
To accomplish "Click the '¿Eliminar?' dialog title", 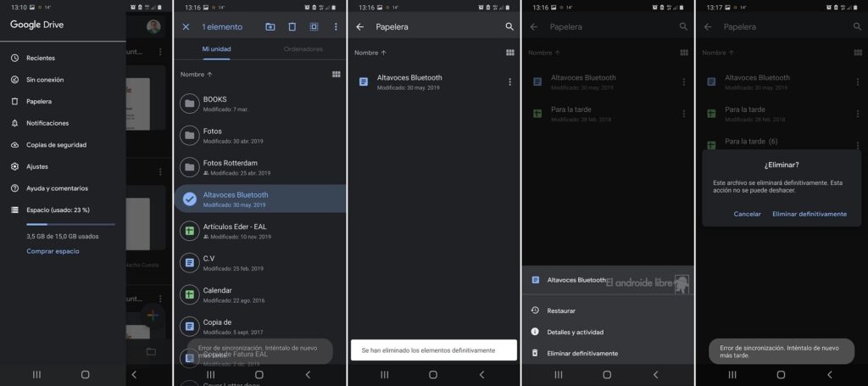I will click(781, 165).
